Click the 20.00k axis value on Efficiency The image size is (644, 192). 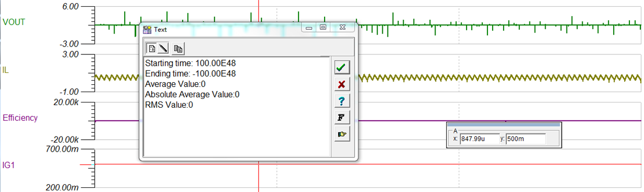tap(66, 103)
